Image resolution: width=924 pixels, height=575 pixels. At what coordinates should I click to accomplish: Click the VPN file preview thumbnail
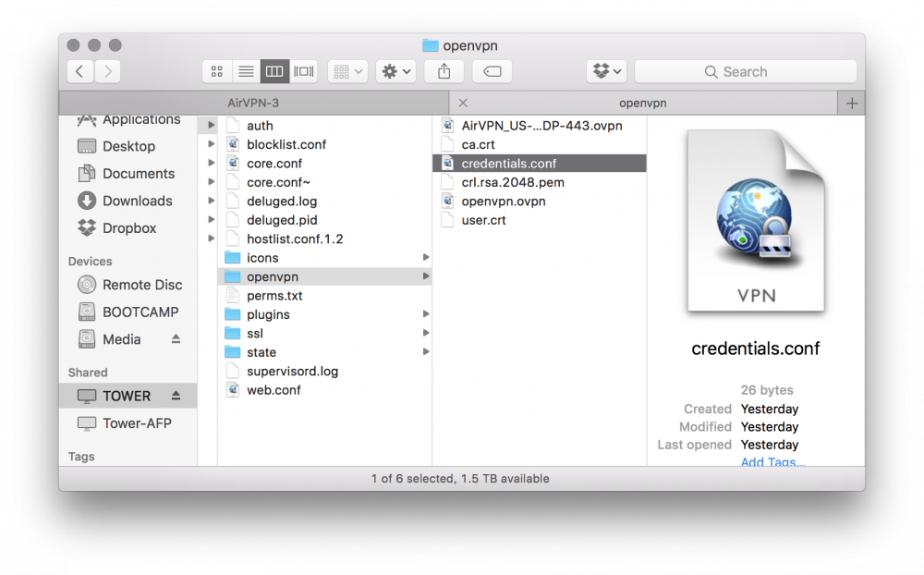pos(756,221)
